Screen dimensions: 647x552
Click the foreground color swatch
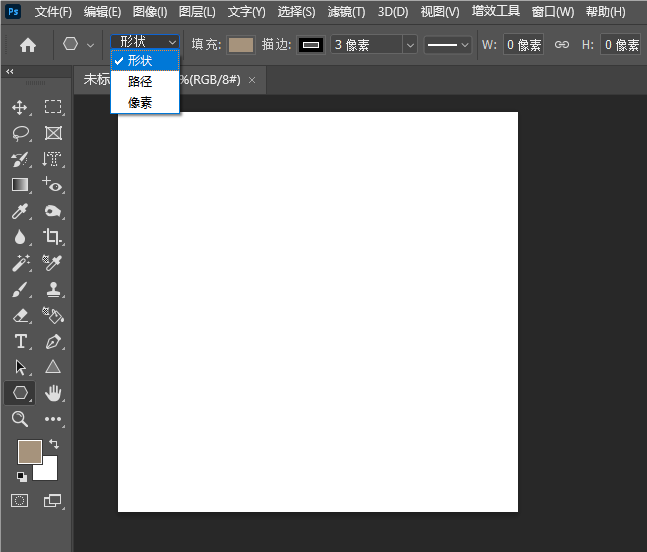30,452
